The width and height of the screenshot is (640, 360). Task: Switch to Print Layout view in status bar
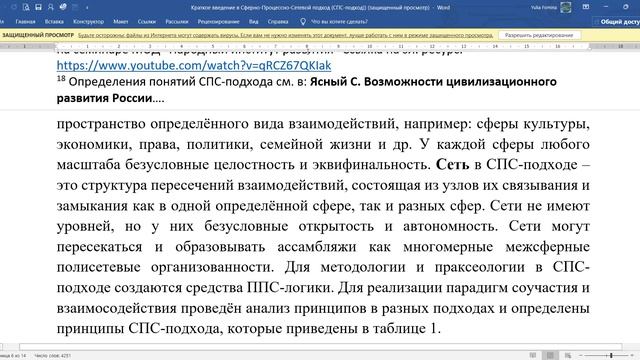(x=550, y=356)
